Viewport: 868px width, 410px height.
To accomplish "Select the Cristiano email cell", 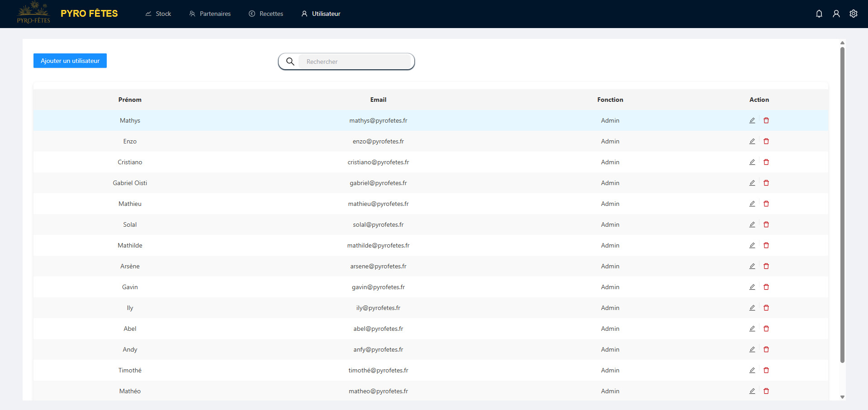I will 378,162.
